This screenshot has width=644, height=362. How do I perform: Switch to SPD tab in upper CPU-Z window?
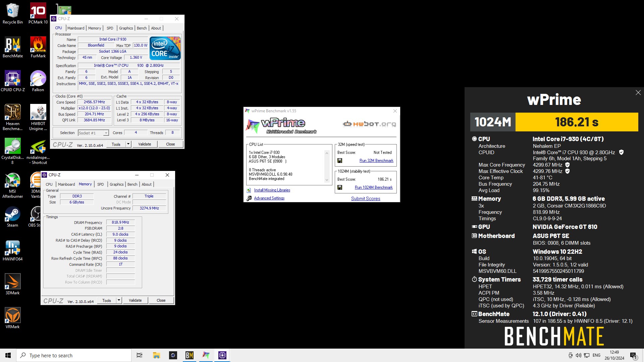pyautogui.click(x=110, y=28)
